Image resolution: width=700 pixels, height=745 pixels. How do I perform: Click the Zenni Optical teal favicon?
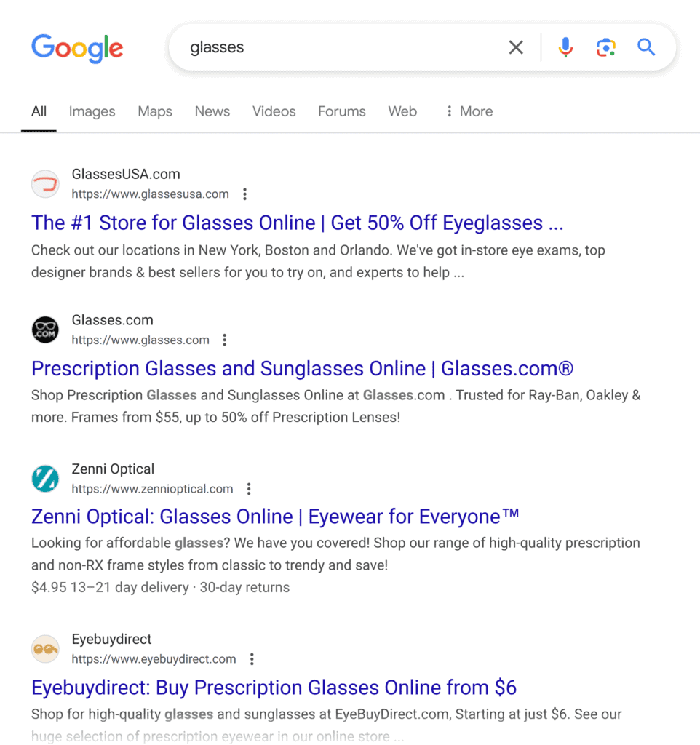(x=45, y=479)
